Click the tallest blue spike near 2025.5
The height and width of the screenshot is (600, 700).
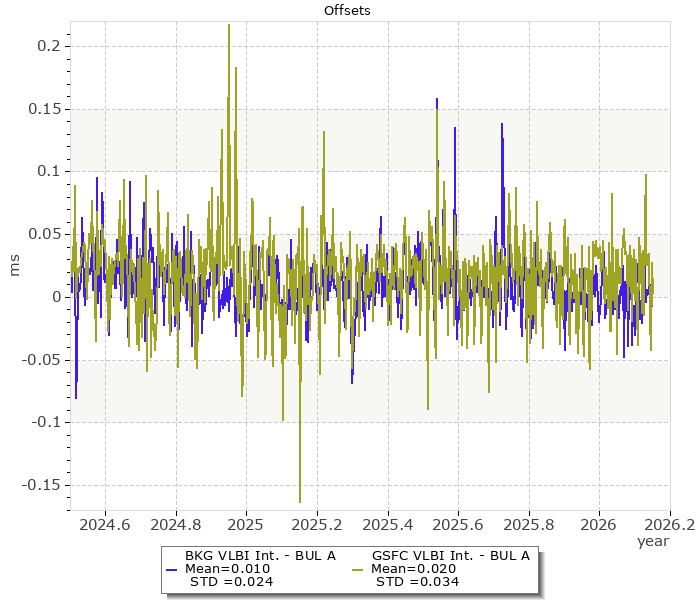(x=436, y=100)
